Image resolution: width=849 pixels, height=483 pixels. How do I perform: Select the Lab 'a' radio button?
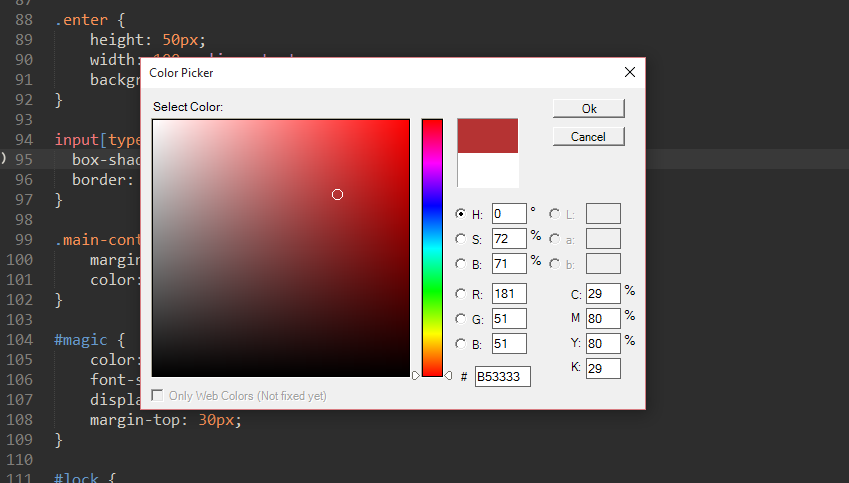point(554,239)
